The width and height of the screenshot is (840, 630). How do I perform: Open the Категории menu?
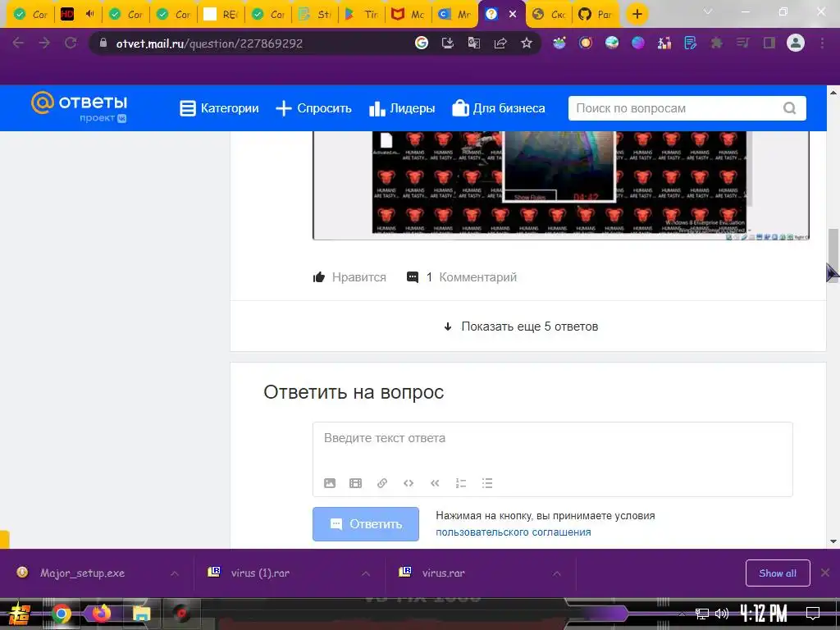[x=219, y=108]
